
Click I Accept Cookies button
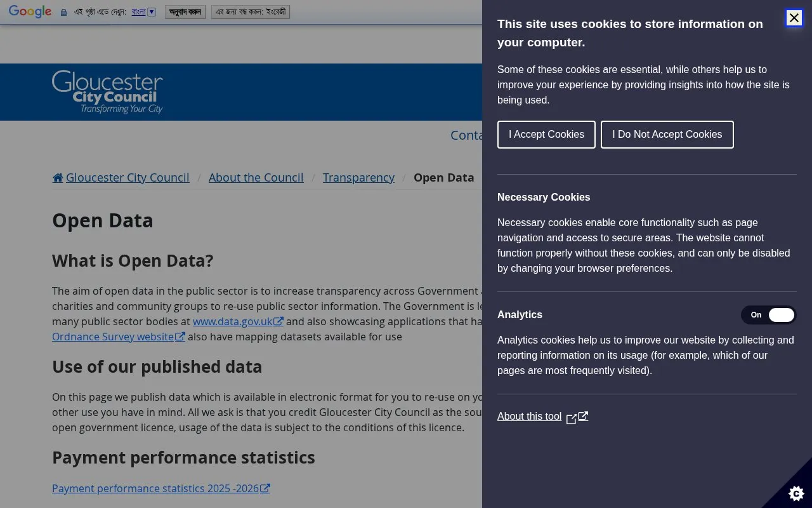pos(546,135)
